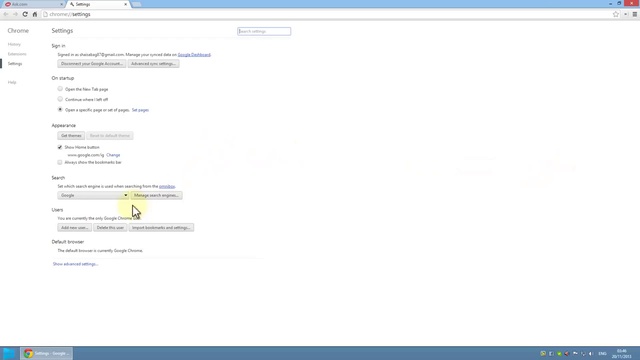The image size is (640, 360).
Task: Select the Settings tab
Action: (x=98, y=4)
